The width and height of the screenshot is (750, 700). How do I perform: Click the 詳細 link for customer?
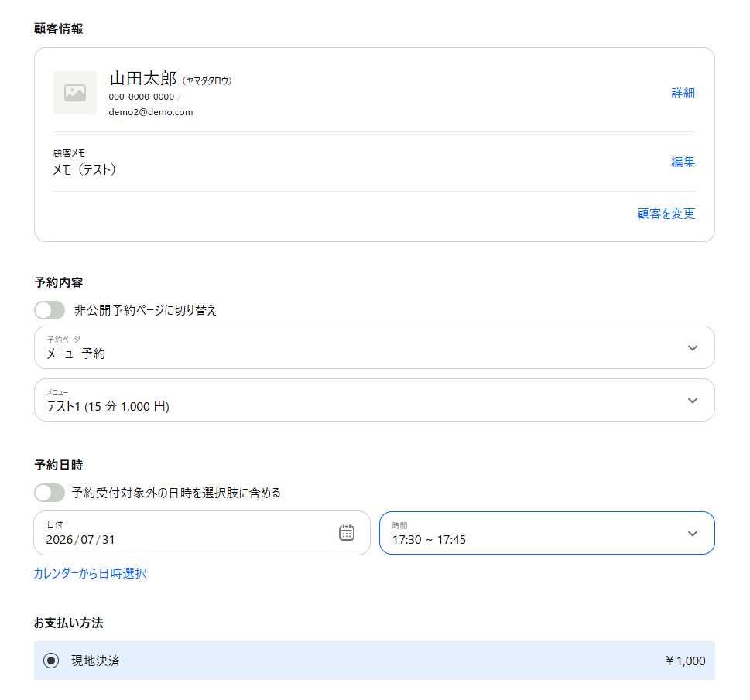click(683, 94)
